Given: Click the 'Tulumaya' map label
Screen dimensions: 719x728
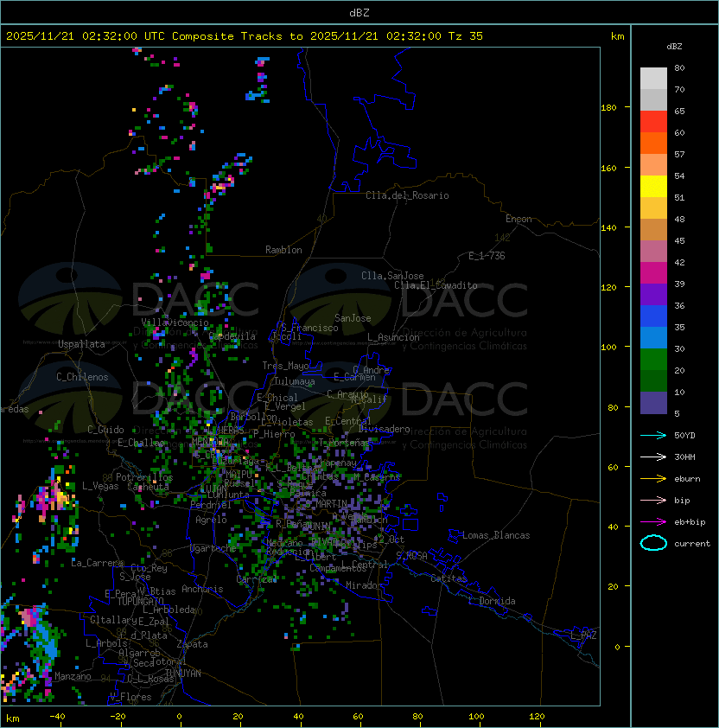Looking at the screenshot, I should [x=295, y=381].
